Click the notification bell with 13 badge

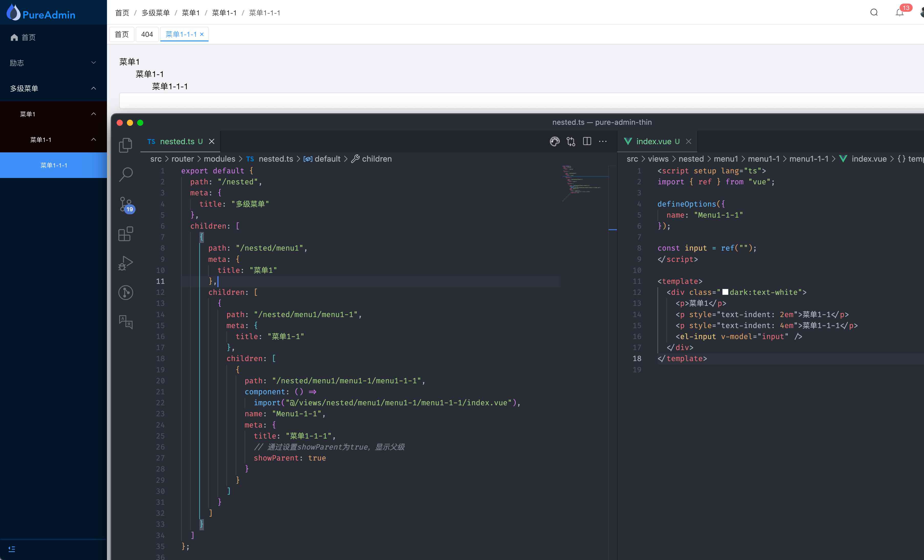tap(899, 13)
